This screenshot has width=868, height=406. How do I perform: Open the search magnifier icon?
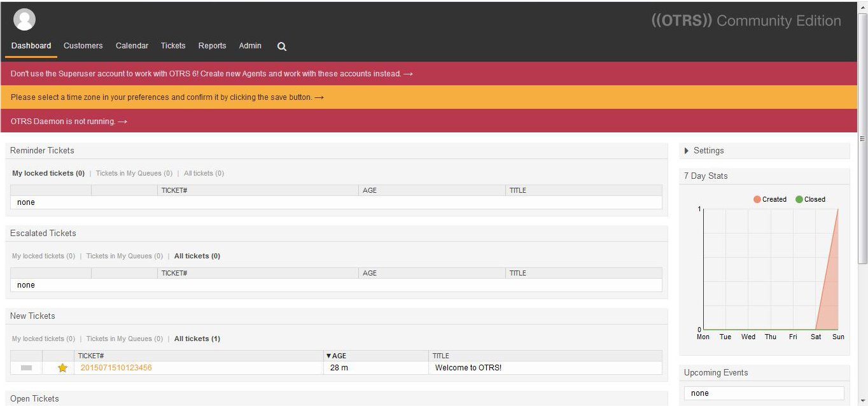click(x=282, y=46)
